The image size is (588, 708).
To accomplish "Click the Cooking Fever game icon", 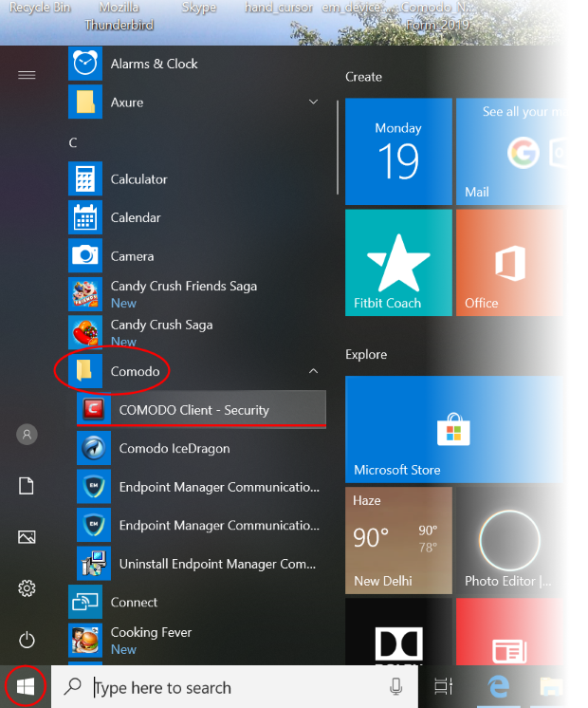I will (85, 641).
